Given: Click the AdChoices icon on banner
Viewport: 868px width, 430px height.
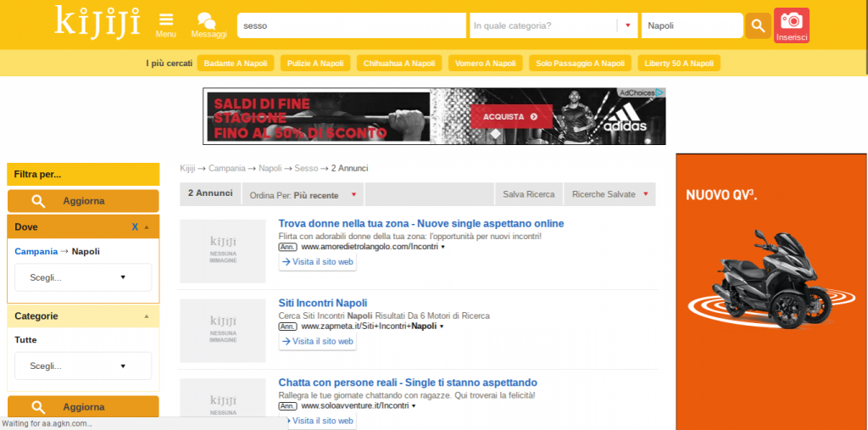Looking at the screenshot, I should [x=659, y=92].
